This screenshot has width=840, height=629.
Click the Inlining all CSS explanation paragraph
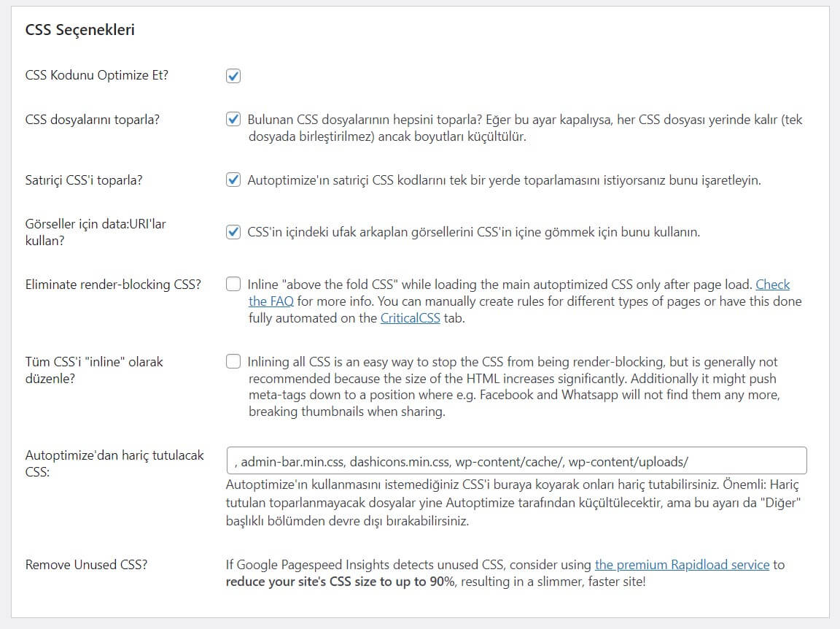coord(514,387)
